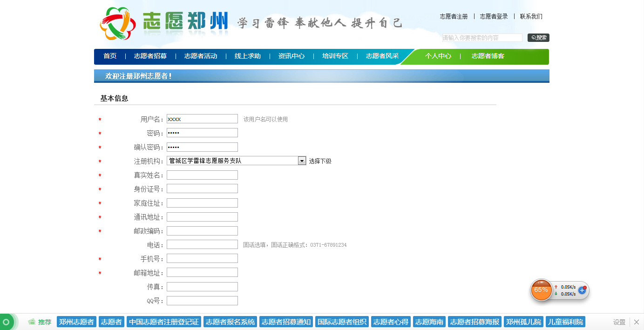Go to the 首页 navigation tab
The height and width of the screenshot is (330, 644).
110,56
